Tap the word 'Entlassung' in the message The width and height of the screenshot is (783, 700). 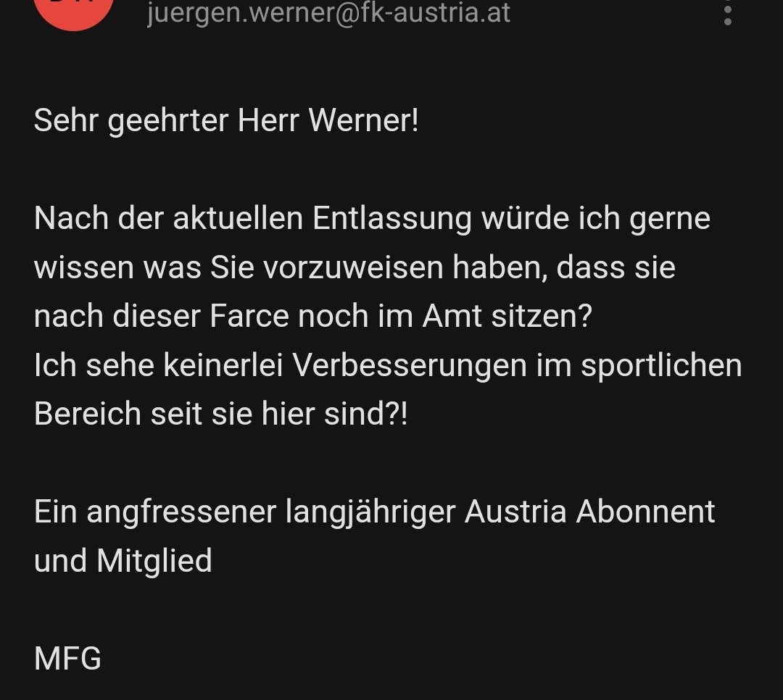pos(392,219)
